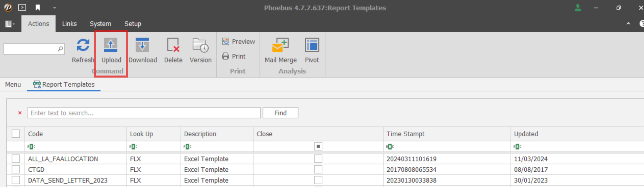Tick the ALL_LA_FAALLOCATION row checkbox
Image resolution: width=644 pixels, height=187 pixels.
[16, 159]
